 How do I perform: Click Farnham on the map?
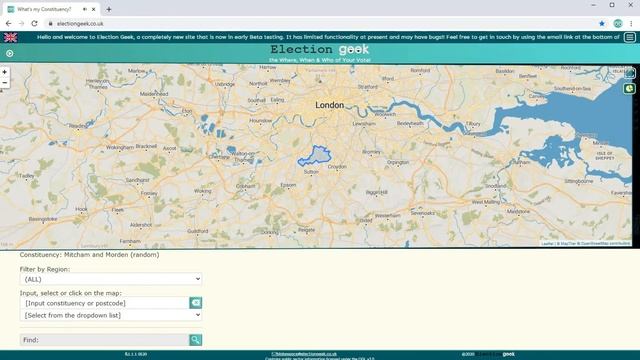point(130,241)
